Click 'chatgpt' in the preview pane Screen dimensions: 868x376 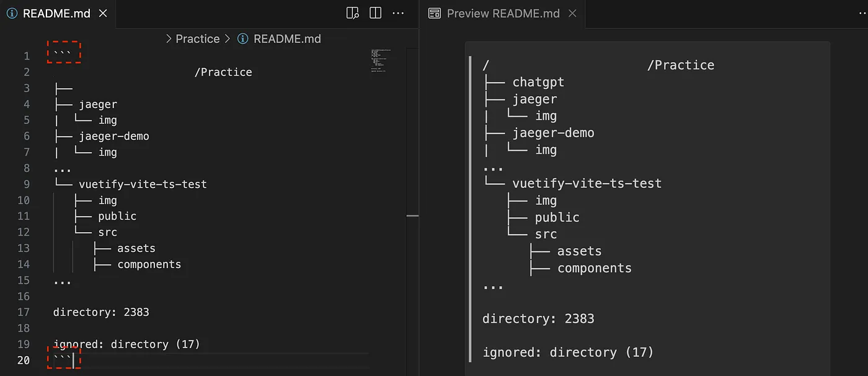(538, 82)
